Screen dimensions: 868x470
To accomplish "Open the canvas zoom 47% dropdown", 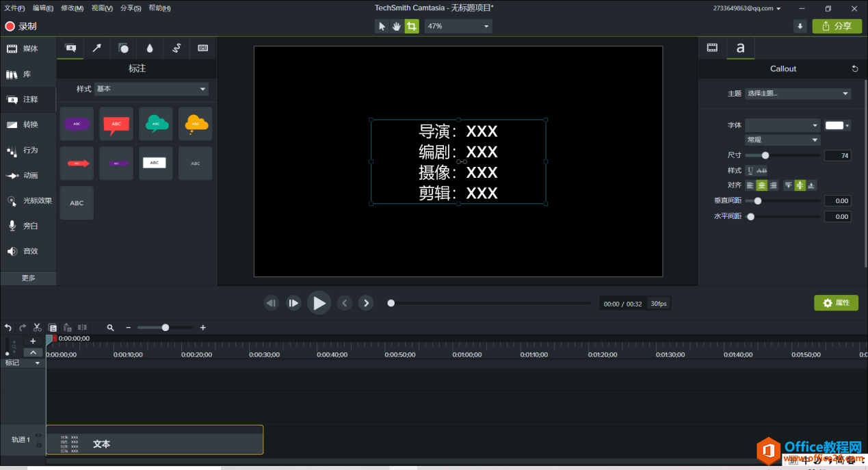I will (458, 26).
